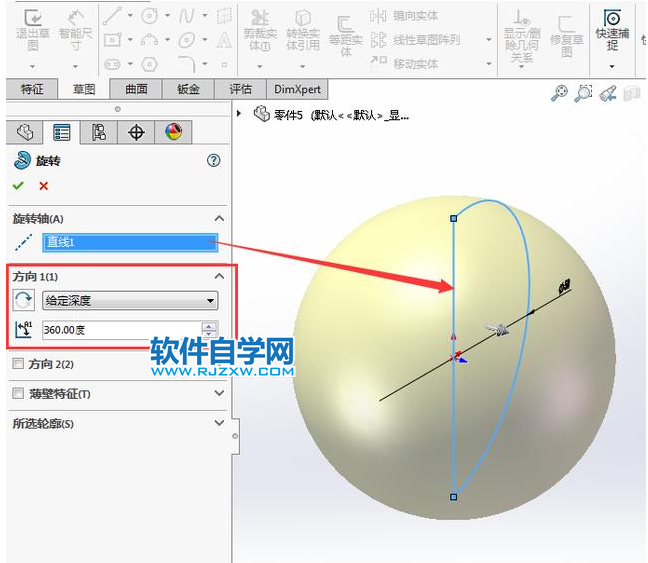Click Display/Delete Relations (显示/删除几何关系)
Image resolution: width=648 pixels, height=563 pixels.
click(x=522, y=36)
